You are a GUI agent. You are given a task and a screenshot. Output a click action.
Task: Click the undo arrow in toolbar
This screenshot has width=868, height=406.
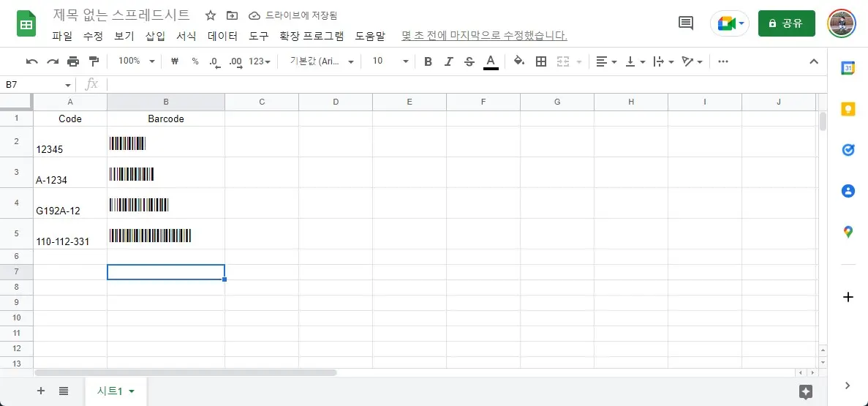coord(32,61)
